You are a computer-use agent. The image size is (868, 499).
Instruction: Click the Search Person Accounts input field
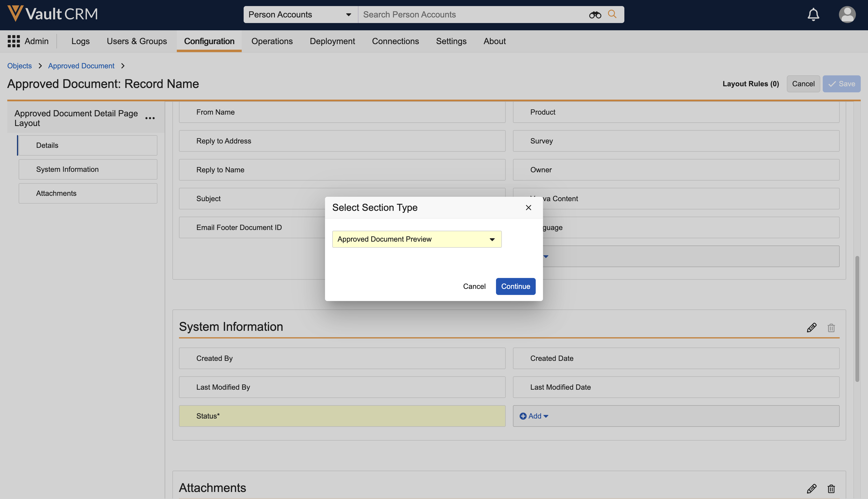[473, 15]
